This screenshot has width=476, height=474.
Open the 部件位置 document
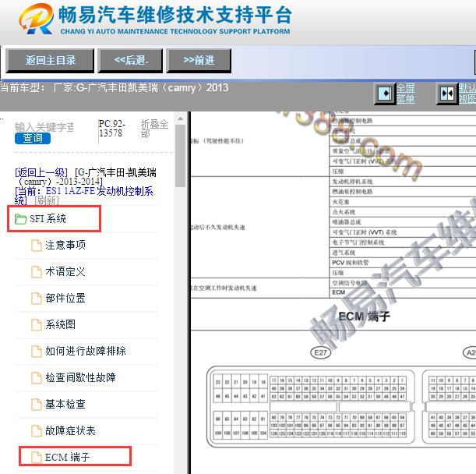65,298
